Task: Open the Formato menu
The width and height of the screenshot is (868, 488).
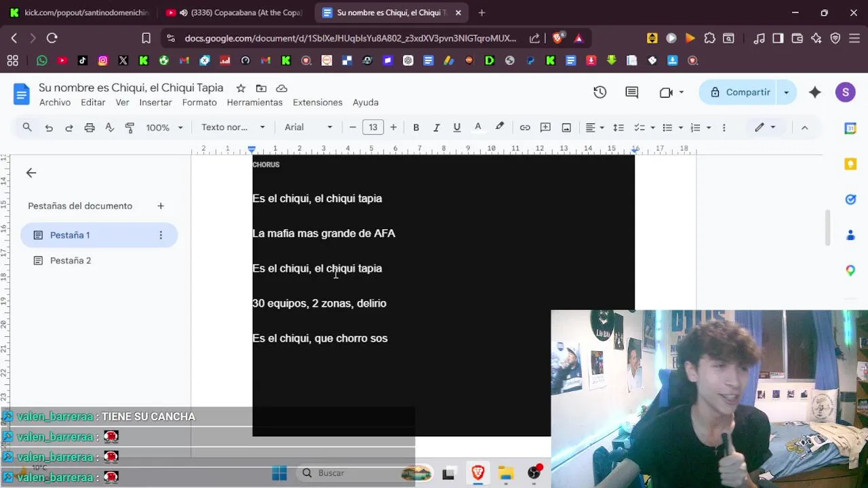Action: click(x=199, y=102)
